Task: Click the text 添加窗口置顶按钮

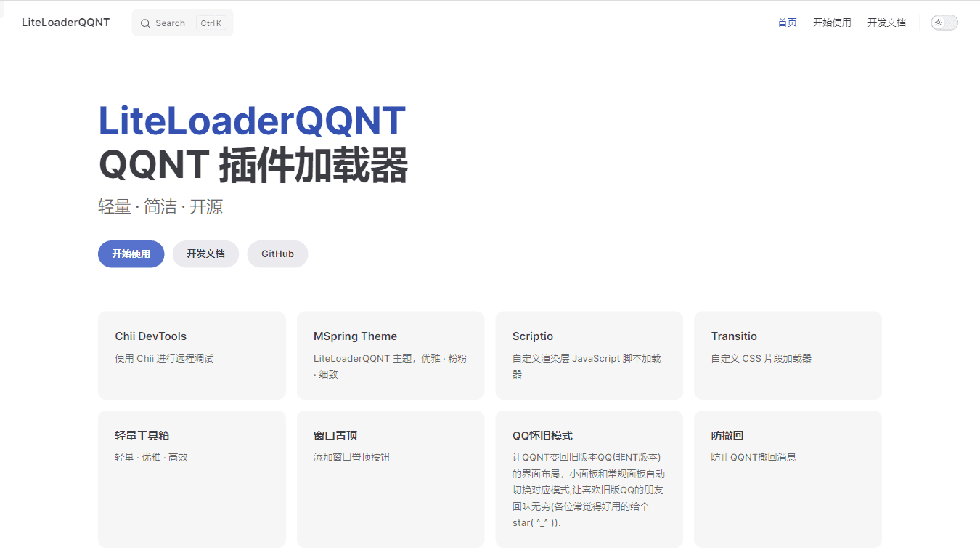Action: [352, 457]
